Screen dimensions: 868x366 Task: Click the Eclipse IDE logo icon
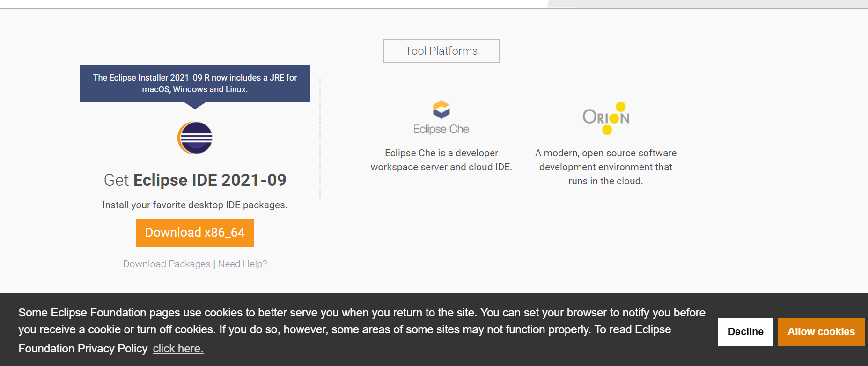point(195,138)
